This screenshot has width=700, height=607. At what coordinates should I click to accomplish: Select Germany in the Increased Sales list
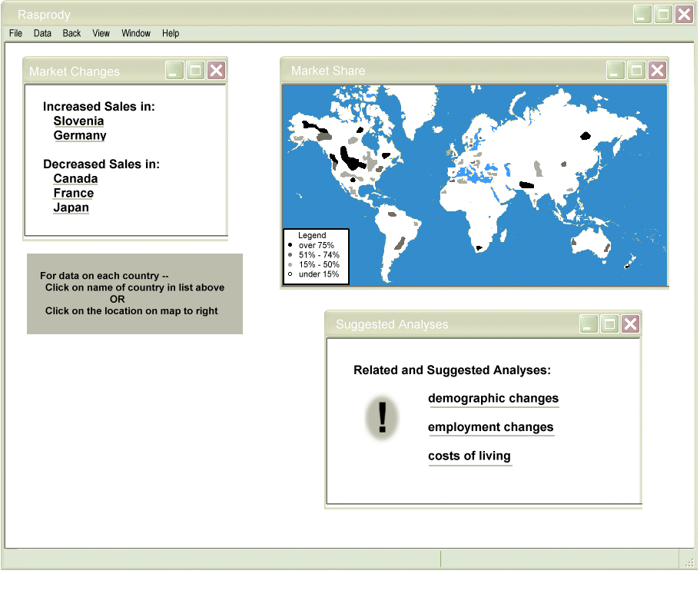80,136
